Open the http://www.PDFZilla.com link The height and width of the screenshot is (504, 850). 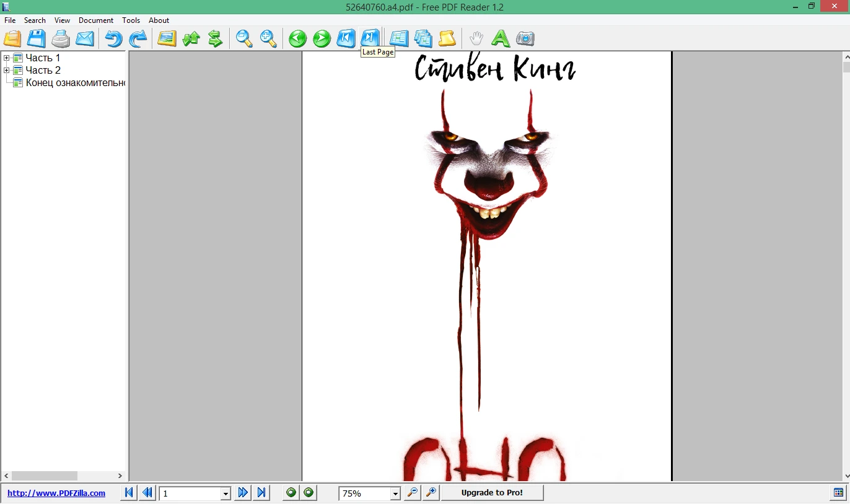click(56, 493)
